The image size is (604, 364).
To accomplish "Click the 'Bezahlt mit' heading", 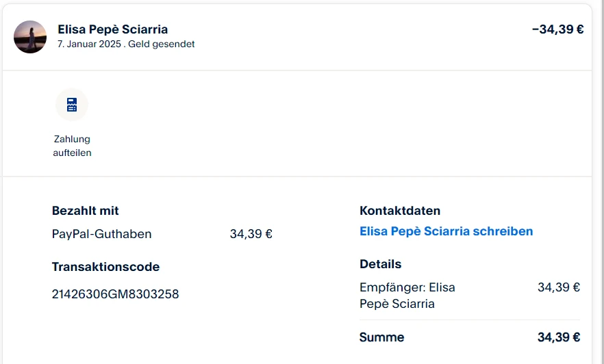I will 85,211.
